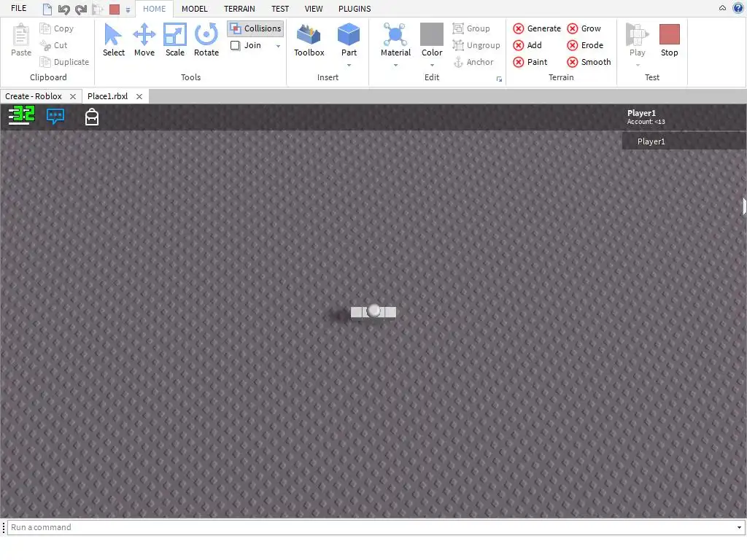Image resolution: width=747 pixels, height=560 pixels.
Task: Ungroup the selected objects
Action: click(476, 45)
